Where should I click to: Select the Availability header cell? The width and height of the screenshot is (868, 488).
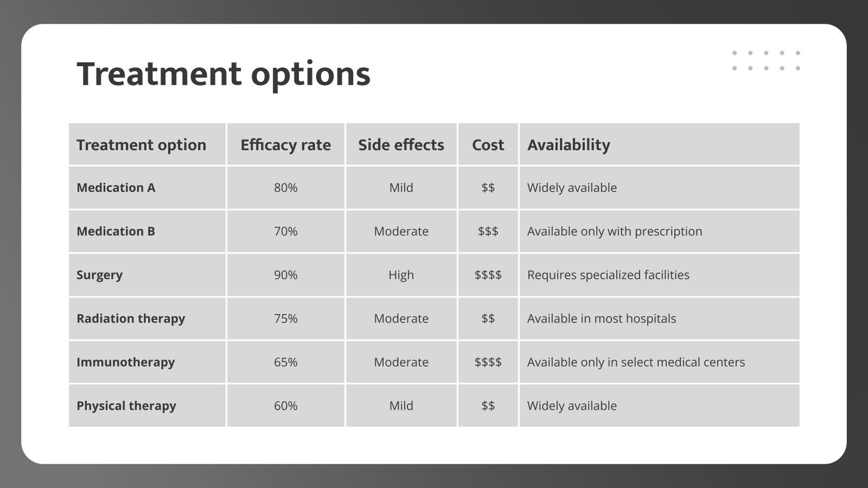pos(659,144)
